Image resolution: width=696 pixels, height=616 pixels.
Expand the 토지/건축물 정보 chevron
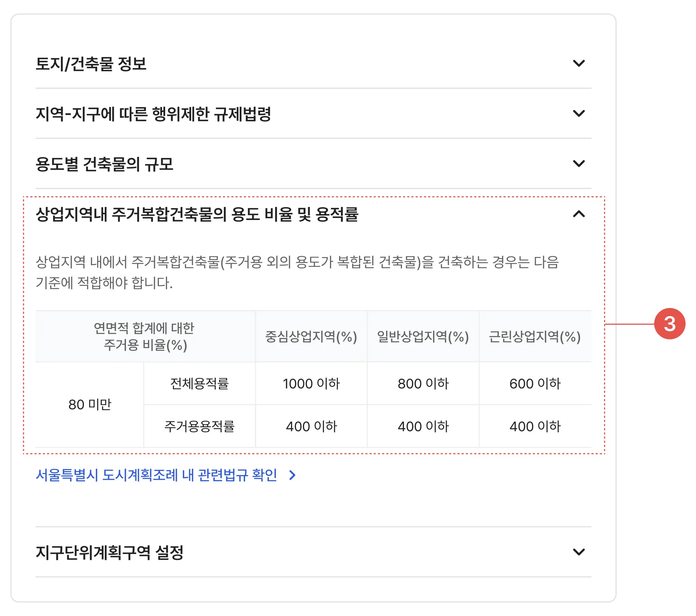click(578, 63)
